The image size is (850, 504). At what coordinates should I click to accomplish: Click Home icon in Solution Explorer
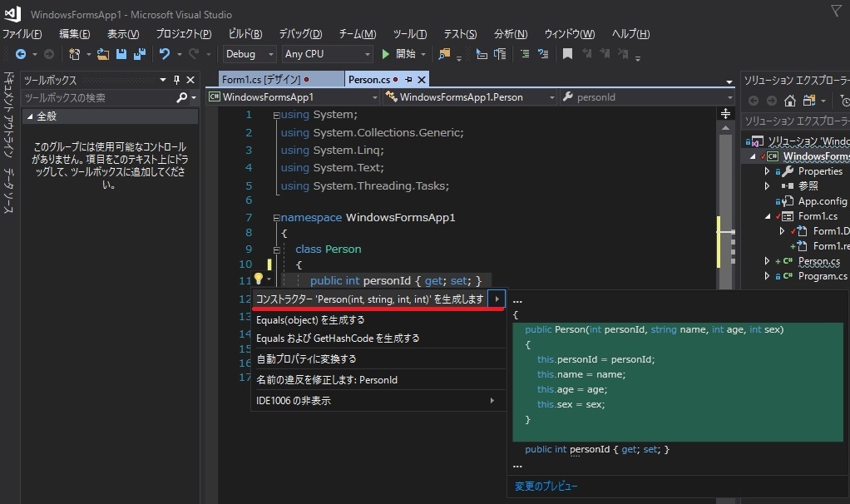pyautogui.click(x=790, y=101)
